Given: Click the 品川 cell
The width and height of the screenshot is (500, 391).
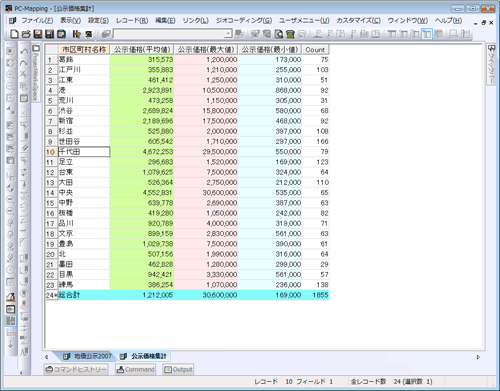Looking at the screenshot, I should point(84,223).
